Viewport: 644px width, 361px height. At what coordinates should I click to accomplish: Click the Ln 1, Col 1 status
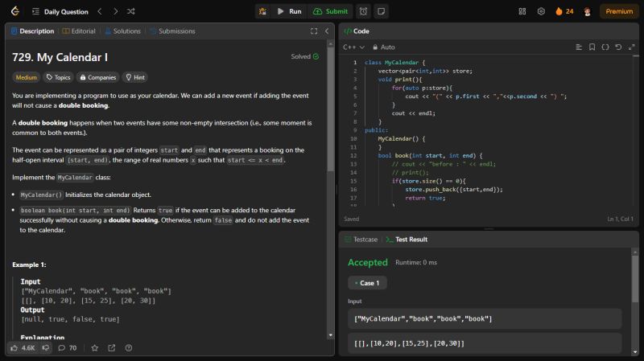pos(620,219)
